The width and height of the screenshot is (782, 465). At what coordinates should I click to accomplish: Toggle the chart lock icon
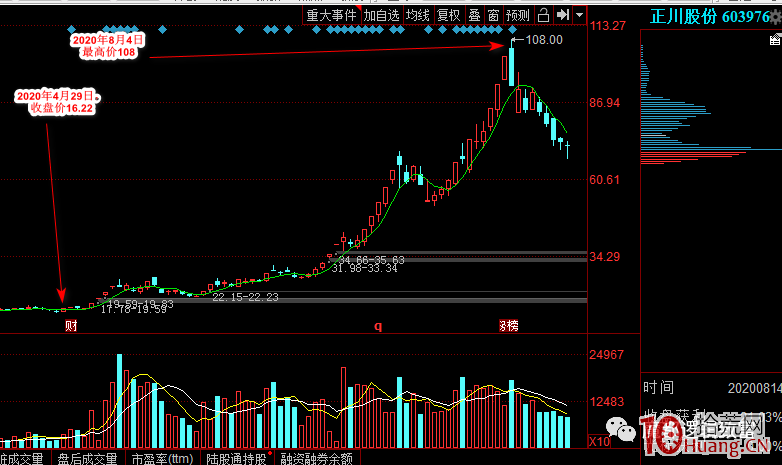[x=544, y=15]
